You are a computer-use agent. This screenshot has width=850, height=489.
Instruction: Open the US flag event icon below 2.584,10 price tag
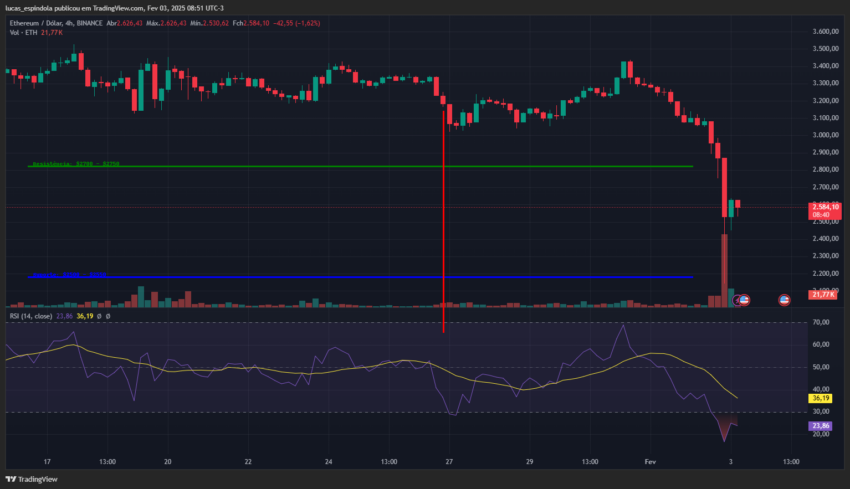coord(784,300)
